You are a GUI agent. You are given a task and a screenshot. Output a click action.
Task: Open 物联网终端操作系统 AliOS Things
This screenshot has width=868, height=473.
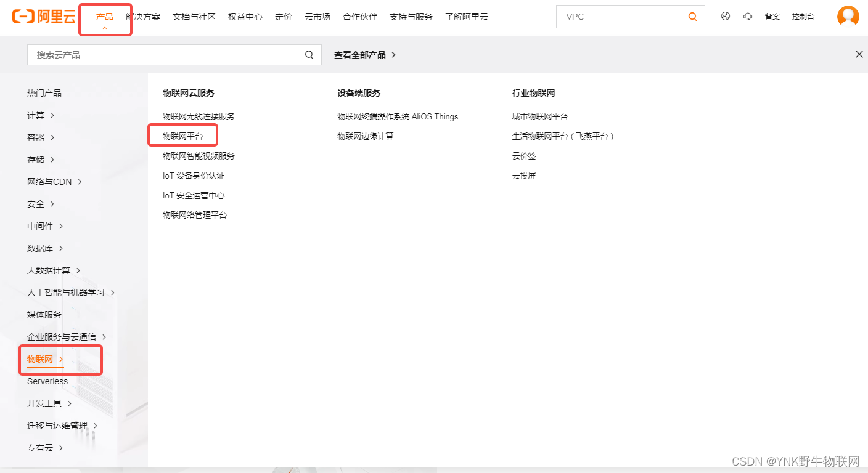(x=398, y=116)
